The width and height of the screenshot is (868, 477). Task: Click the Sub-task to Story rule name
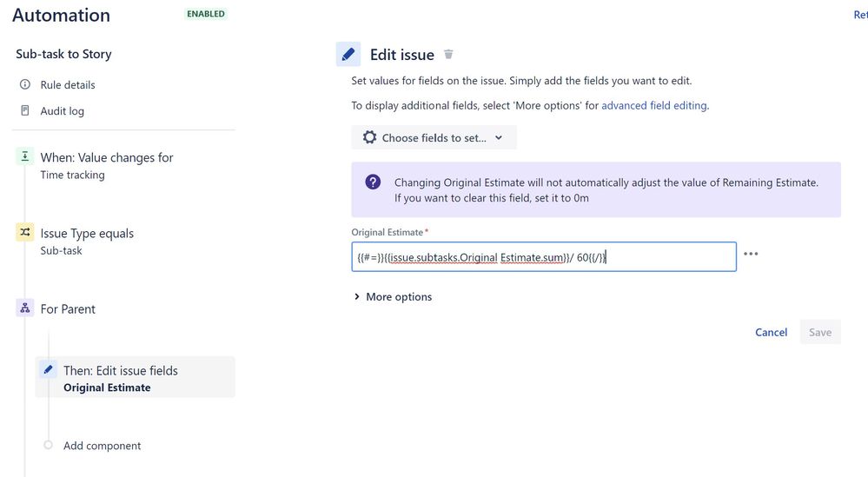click(63, 54)
